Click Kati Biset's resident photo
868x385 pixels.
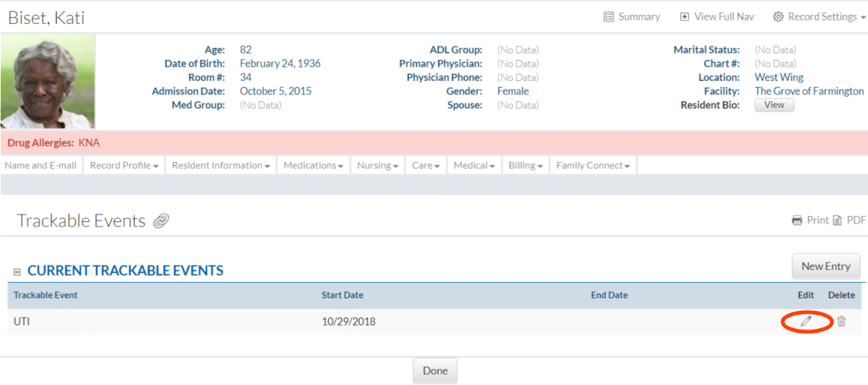point(48,82)
